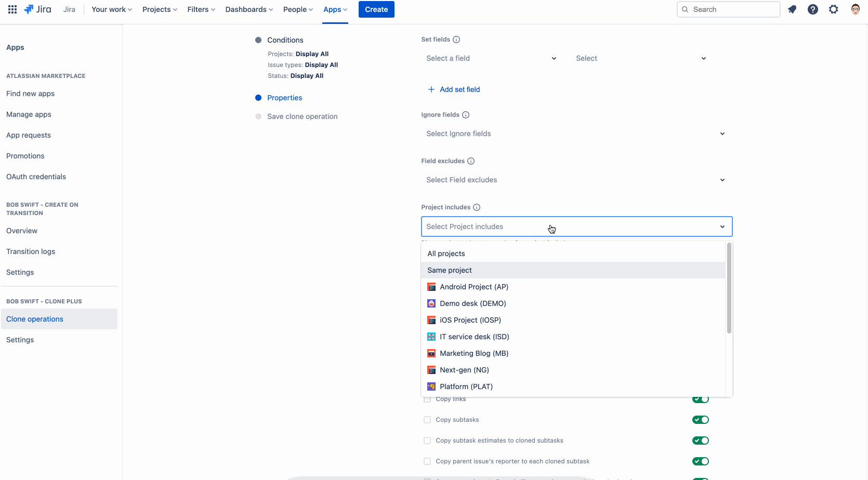Click the iOS Project avatar icon
Screen dimensions: 868x480
click(431, 320)
